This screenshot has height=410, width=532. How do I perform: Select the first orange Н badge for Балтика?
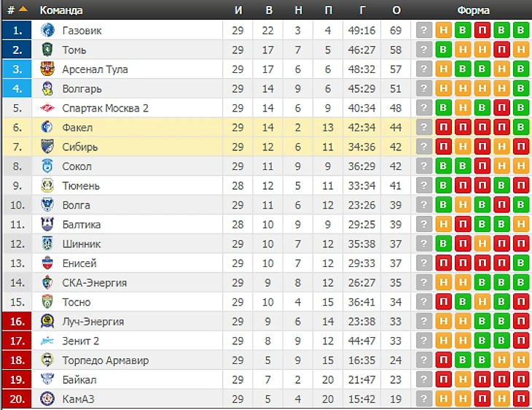pos(443,224)
